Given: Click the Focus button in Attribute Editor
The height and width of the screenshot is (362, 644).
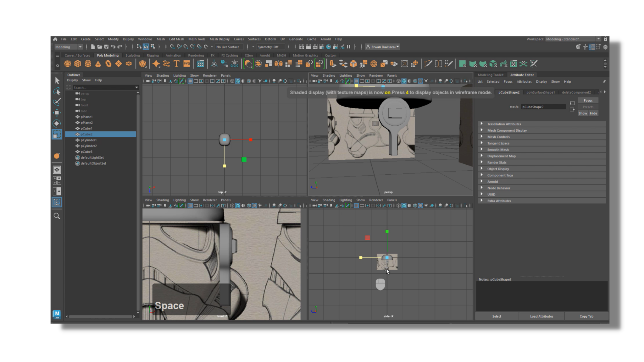Looking at the screenshot, I should tap(588, 101).
